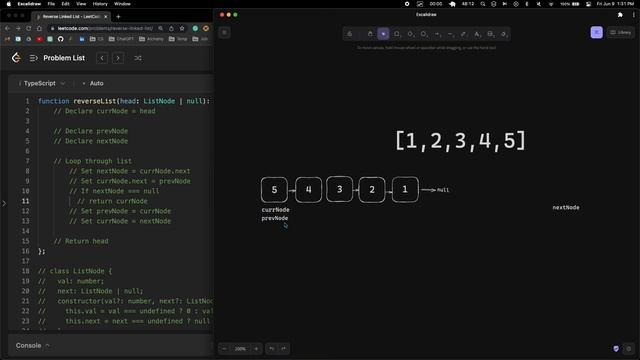Select the Pencil draw tool in Excalidraw
This screenshot has height=360, width=640.
pos(464,34)
